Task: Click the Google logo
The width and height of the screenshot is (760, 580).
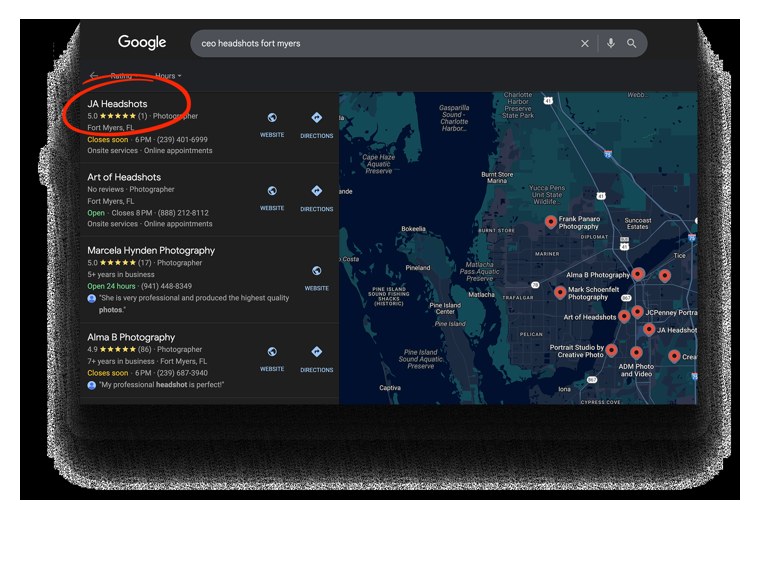Action: coord(142,42)
